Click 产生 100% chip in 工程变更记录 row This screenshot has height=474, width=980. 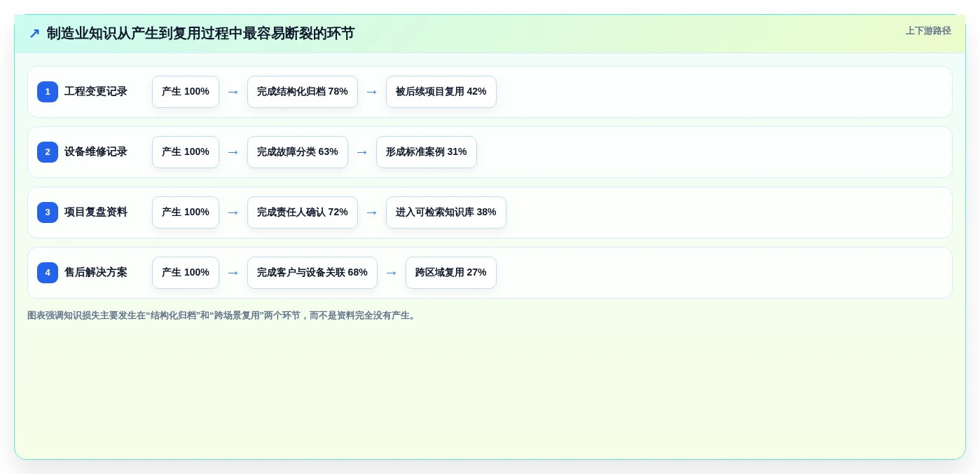(186, 92)
